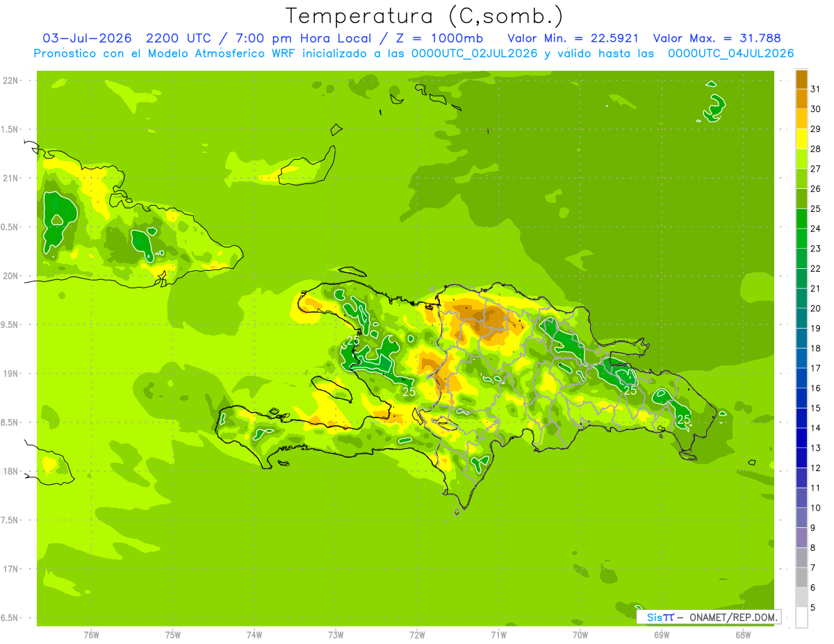Click colorbar value "20"
The image size is (834, 644).
pyautogui.click(x=816, y=308)
